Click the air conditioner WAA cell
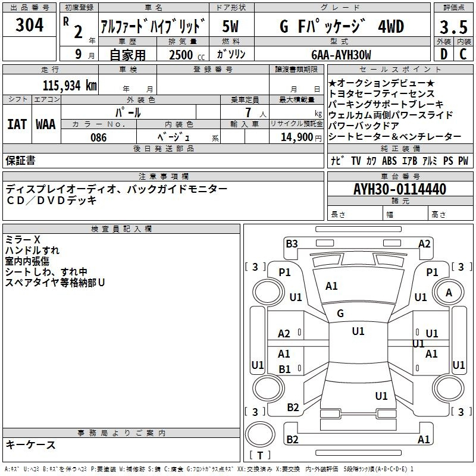The width and height of the screenshot is (476, 476). tap(46, 124)
